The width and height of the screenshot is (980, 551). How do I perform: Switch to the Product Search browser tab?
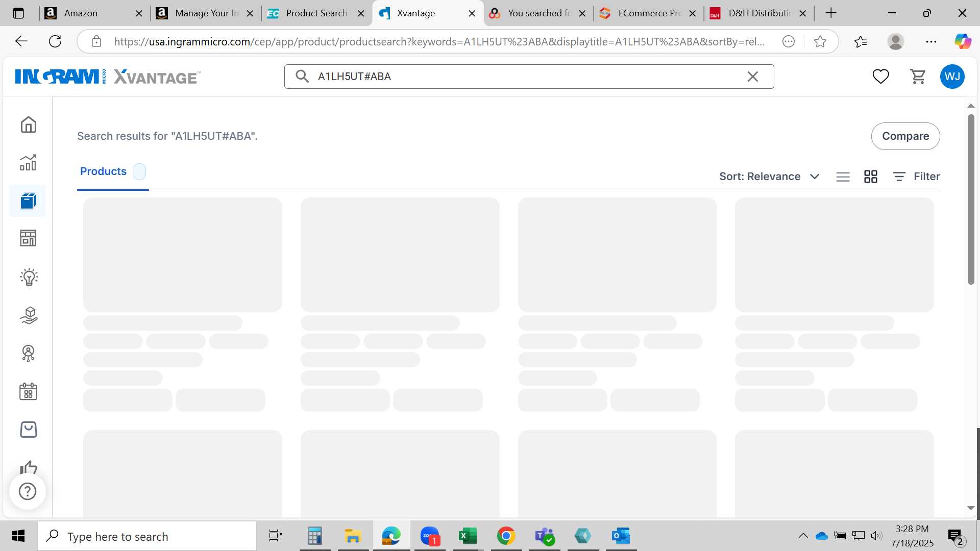tap(316, 13)
